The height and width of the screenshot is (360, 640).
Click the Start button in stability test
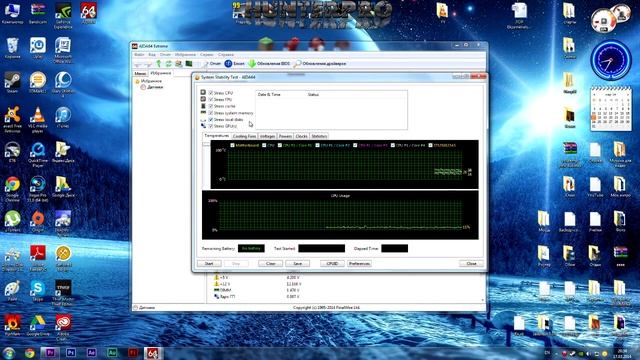tap(209, 264)
